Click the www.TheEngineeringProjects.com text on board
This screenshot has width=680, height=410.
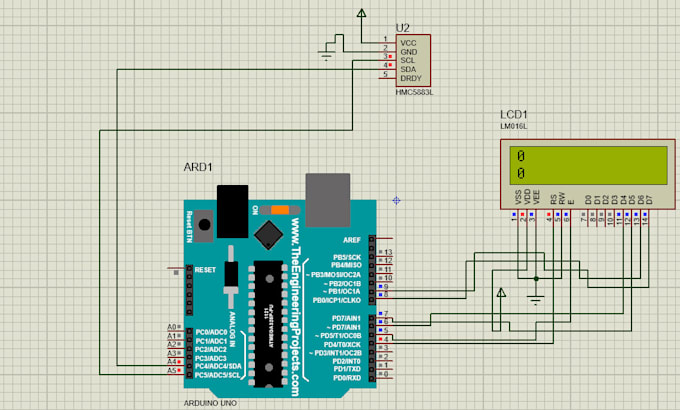[x=295, y=307]
